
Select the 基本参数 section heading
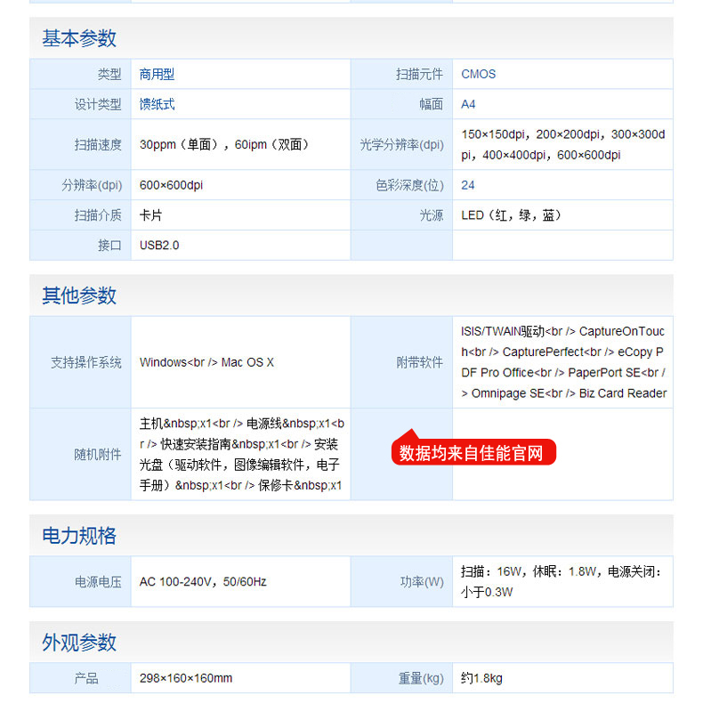tap(79, 38)
